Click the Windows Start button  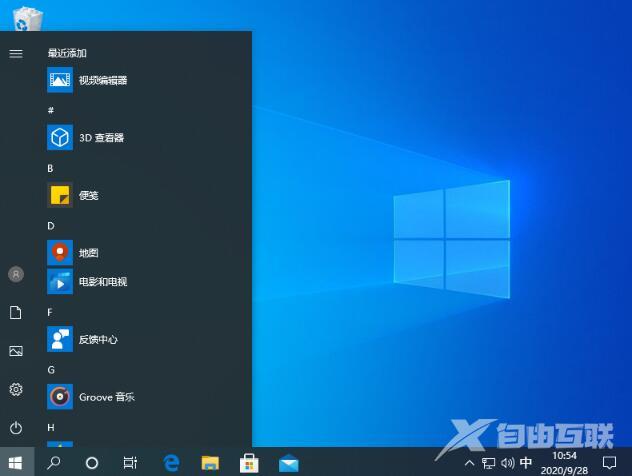click(x=15, y=463)
